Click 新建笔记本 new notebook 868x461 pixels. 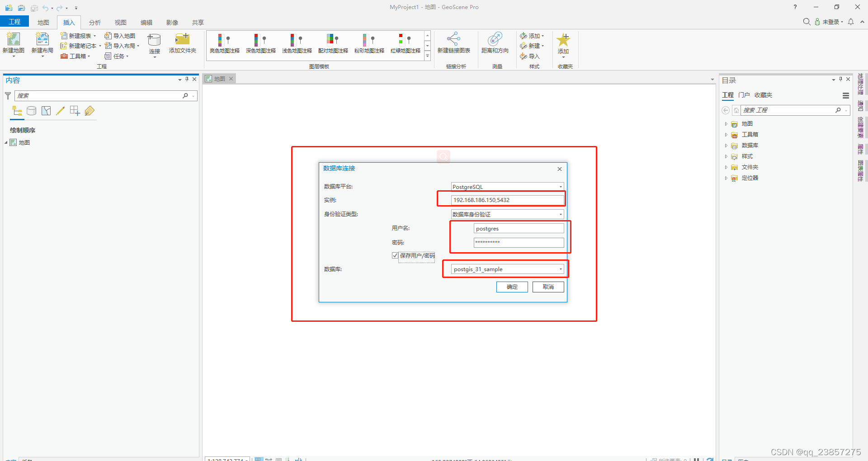point(80,46)
